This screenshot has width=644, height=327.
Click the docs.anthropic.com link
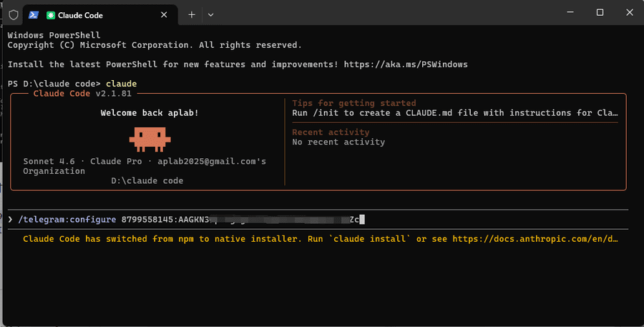pos(535,239)
